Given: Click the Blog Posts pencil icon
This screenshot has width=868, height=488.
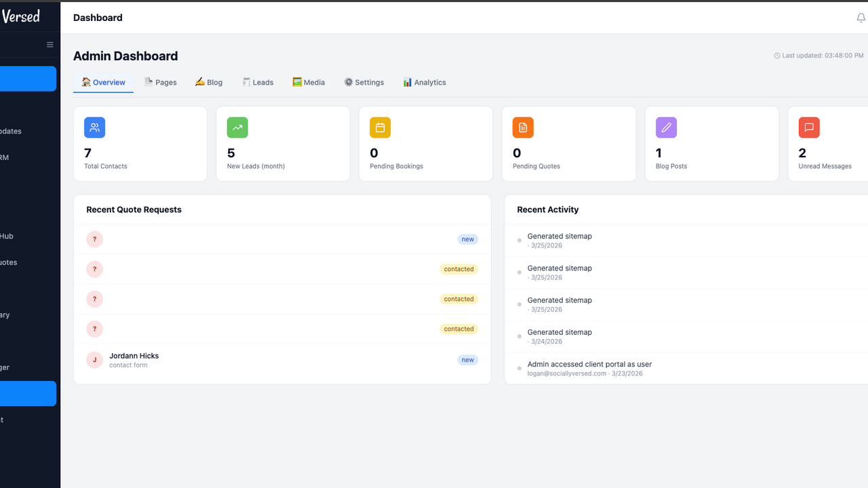Looking at the screenshot, I should point(666,127).
